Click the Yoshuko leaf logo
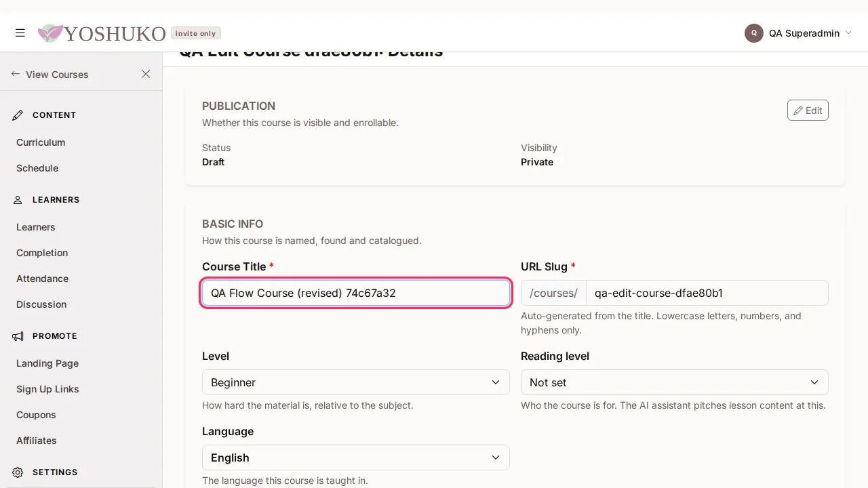This screenshot has height=488, width=868. pos(50,33)
